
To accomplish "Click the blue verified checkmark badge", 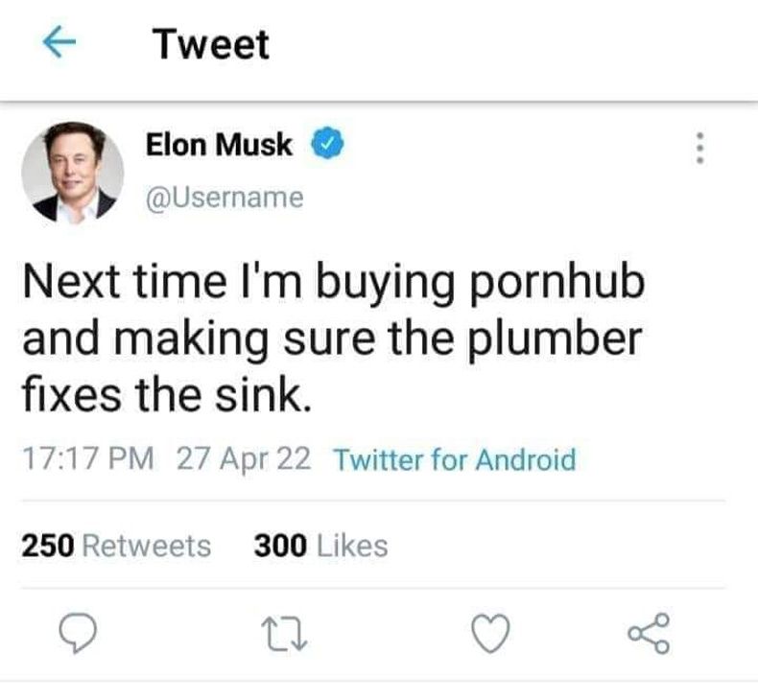I will click(327, 146).
